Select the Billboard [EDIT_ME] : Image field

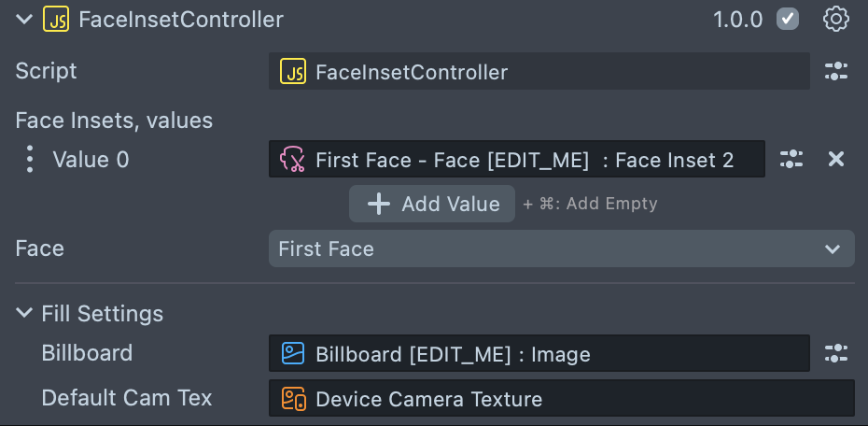click(539, 354)
